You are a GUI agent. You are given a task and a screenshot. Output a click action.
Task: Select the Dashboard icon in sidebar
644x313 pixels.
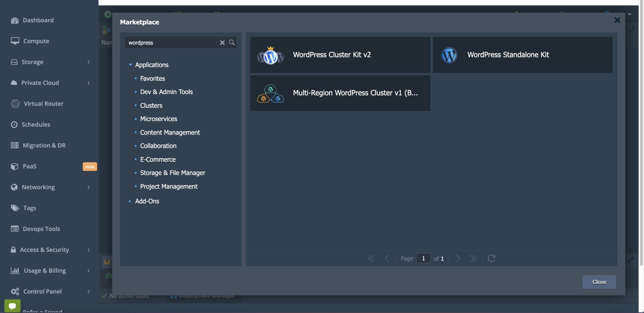click(14, 20)
